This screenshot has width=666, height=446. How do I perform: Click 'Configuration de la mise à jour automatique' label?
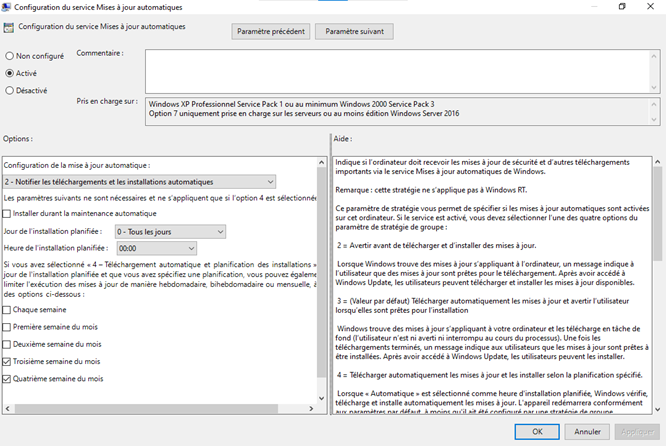click(77, 165)
